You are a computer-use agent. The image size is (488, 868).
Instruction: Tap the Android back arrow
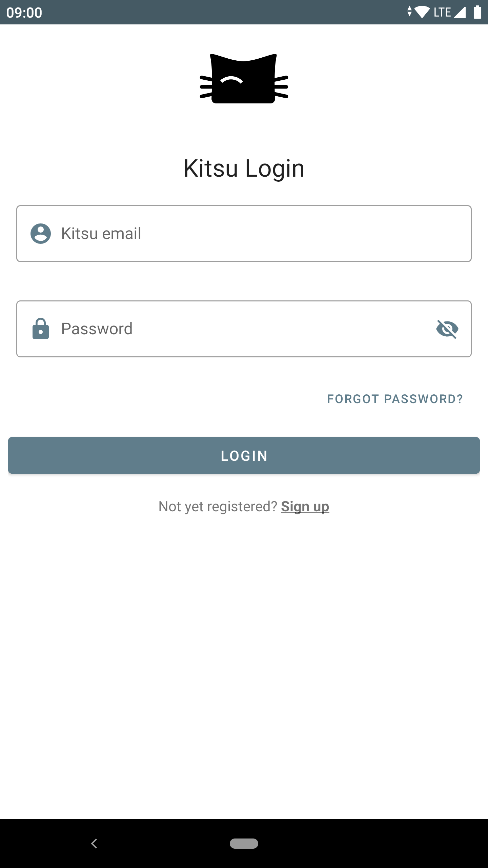tap(94, 843)
